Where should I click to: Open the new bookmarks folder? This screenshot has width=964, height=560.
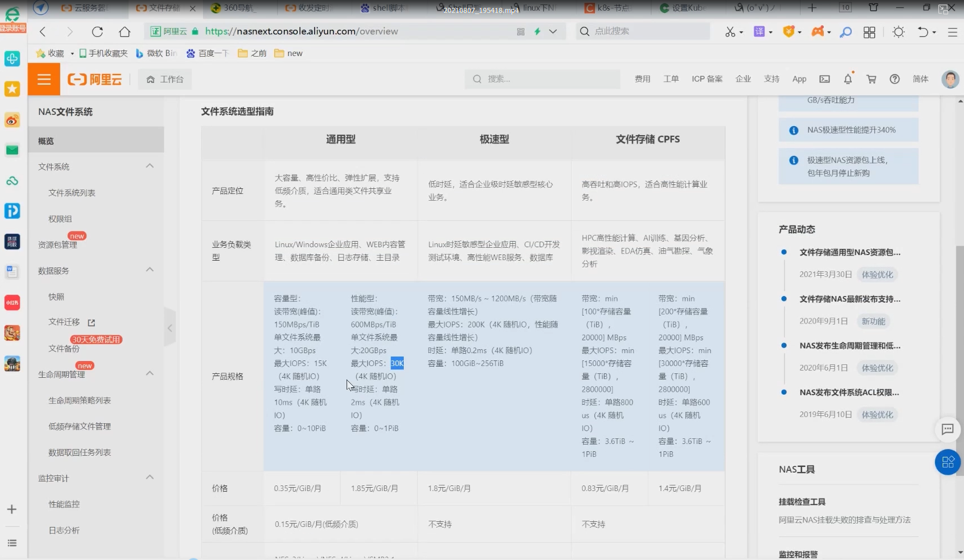[288, 53]
